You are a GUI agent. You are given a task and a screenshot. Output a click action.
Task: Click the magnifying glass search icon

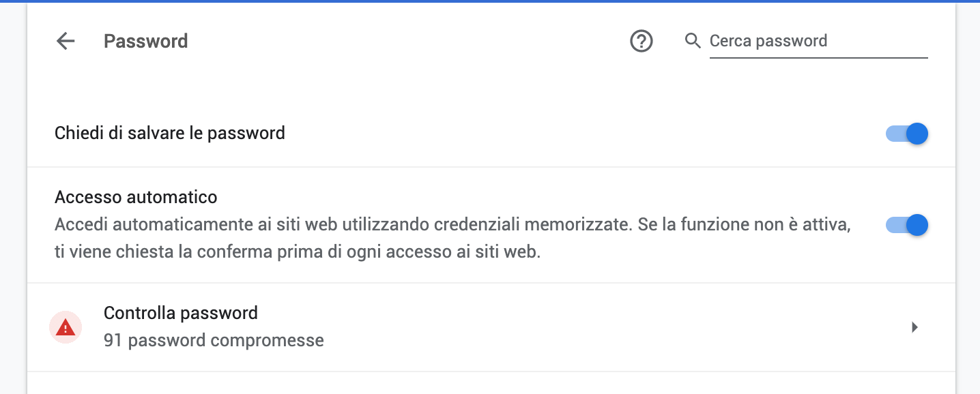tap(693, 41)
